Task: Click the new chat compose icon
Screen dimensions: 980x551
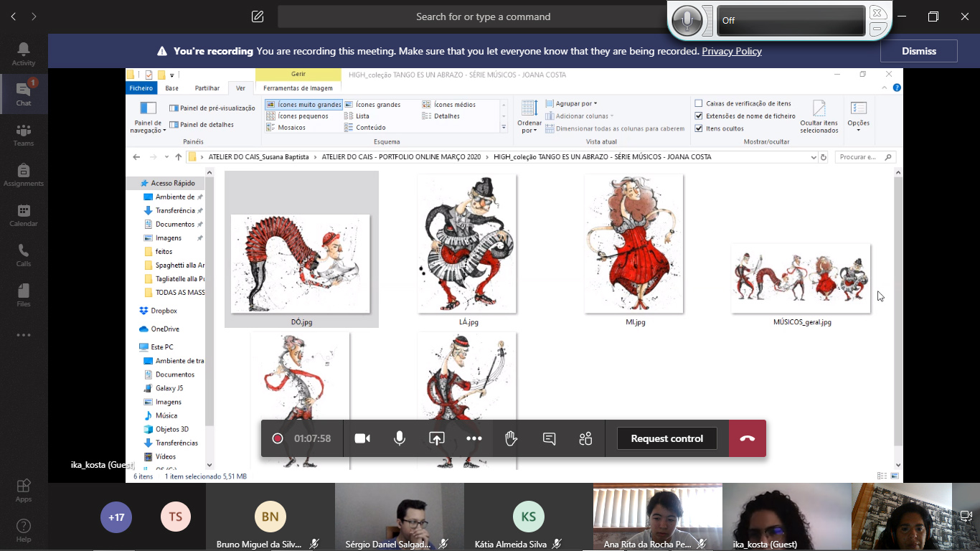Action: click(258, 17)
